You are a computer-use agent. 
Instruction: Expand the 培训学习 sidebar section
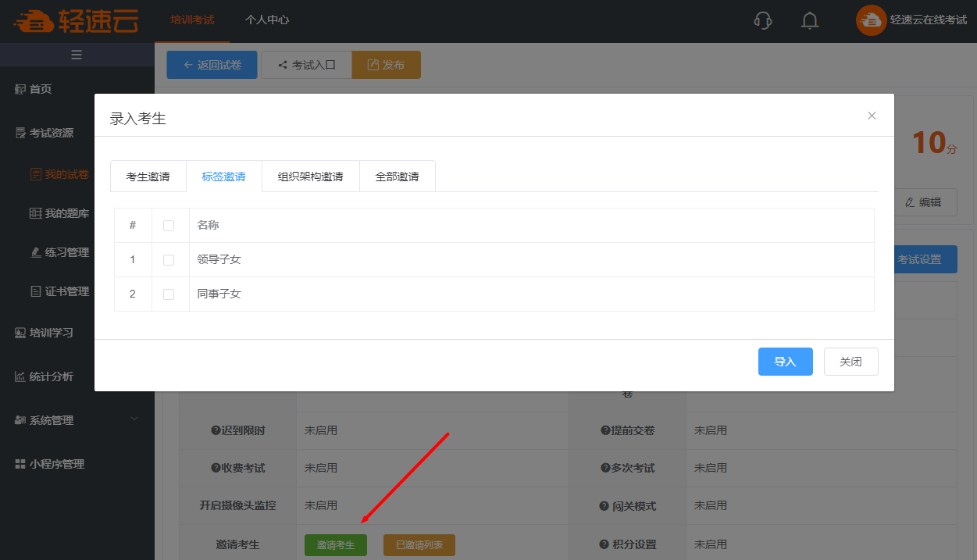tap(52, 332)
